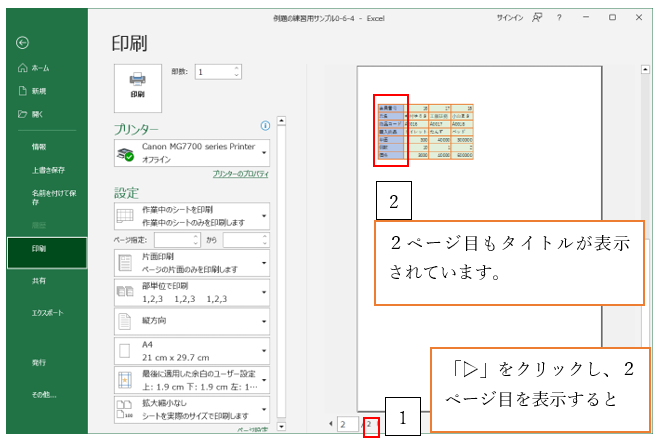Click the ページ指定 start page field

[x=177, y=240]
